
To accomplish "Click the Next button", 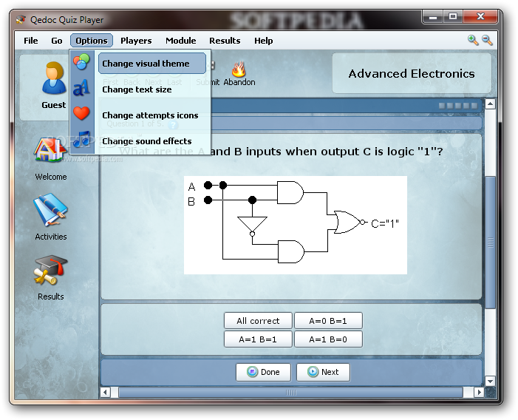I will [x=323, y=372].
